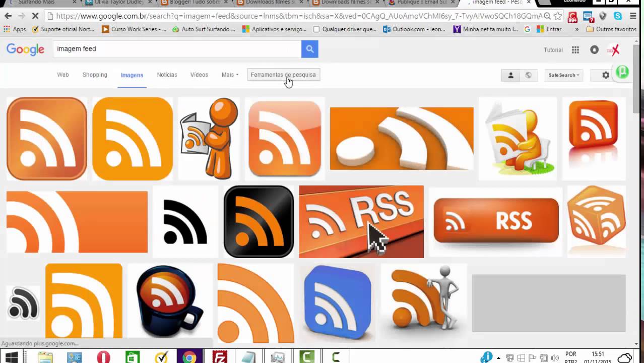644x363 pixels.
Task: Click the imagem feed search input
Action: pos(177,49)
